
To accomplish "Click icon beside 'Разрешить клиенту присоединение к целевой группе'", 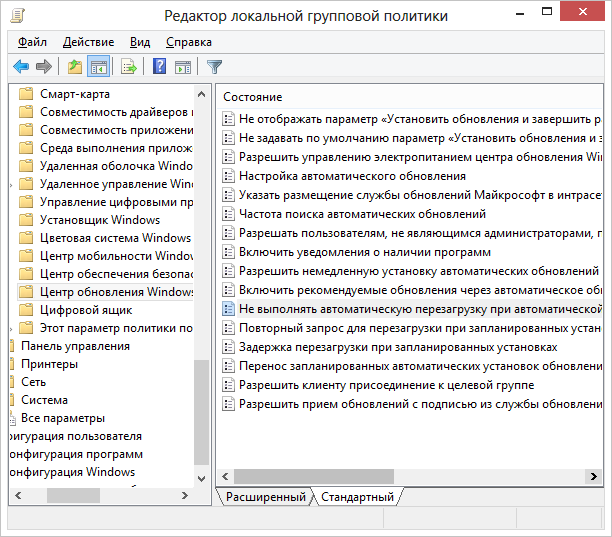I will point(228,385).
